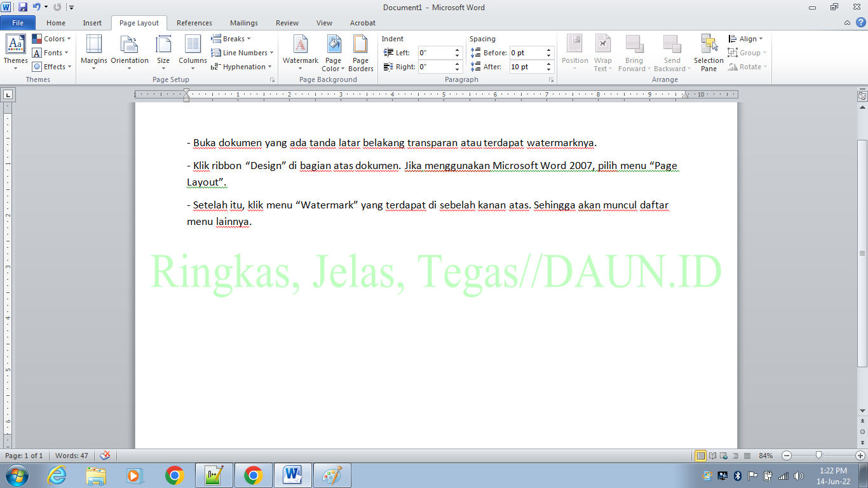Screen dimensions: 868x488
Task: Click Page: 1 of 1 status entry
Action: (x=24, y=456)
